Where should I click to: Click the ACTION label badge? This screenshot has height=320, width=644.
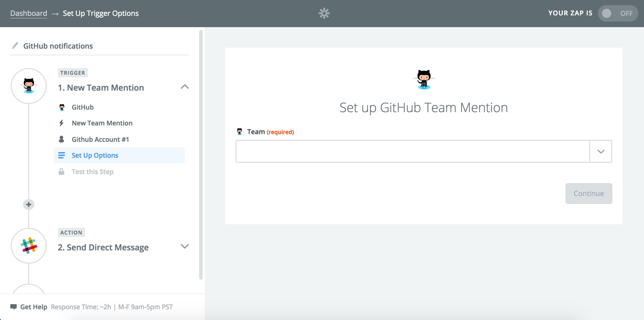71,233
